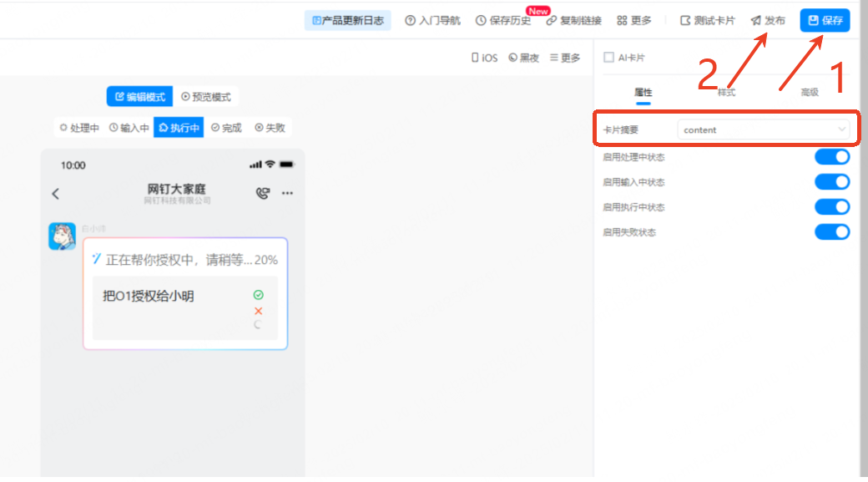This screenshot has width=868, height=482.
Task: Click the phone call icon in chat header
Action: click(x=262, y=193)
